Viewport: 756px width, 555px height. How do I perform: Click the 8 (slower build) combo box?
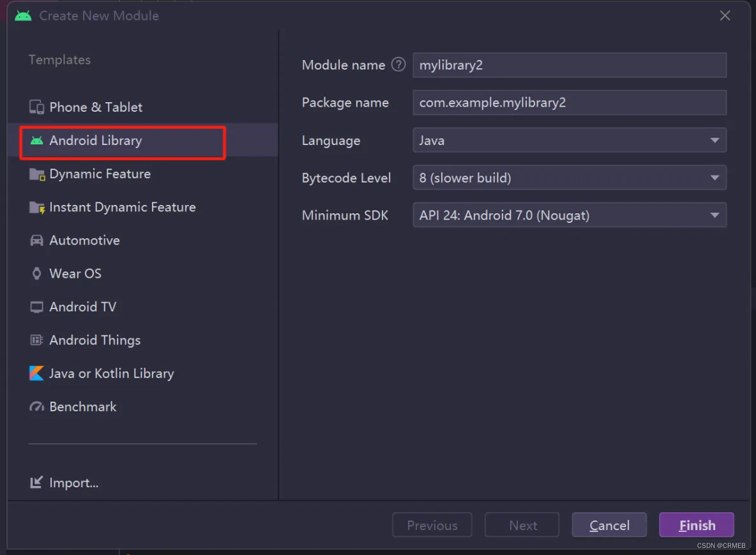[x=570, y=178]
